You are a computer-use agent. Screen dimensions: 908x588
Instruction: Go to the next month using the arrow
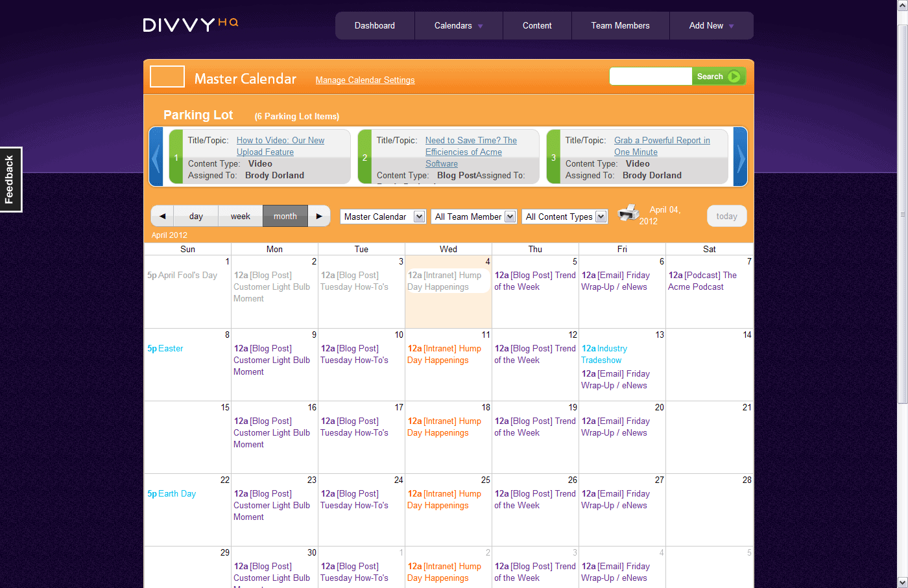pyautogui.click(x=318, y=215)
